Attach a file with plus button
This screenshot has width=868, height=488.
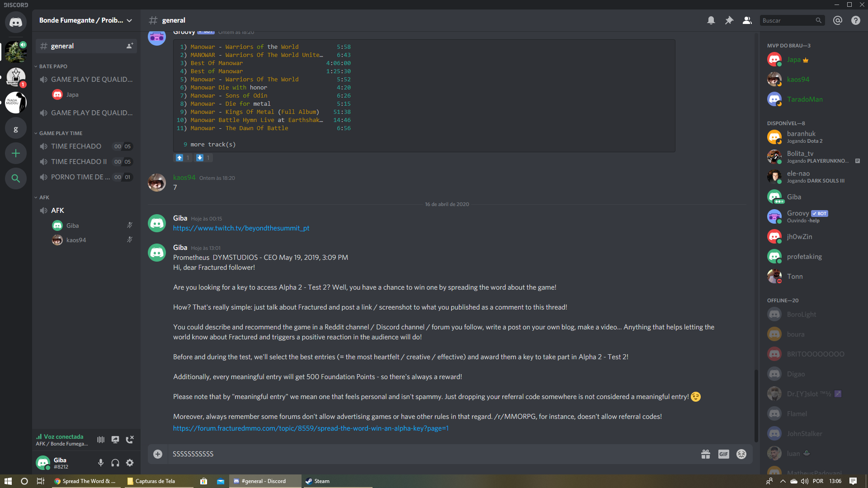(158, 454)
